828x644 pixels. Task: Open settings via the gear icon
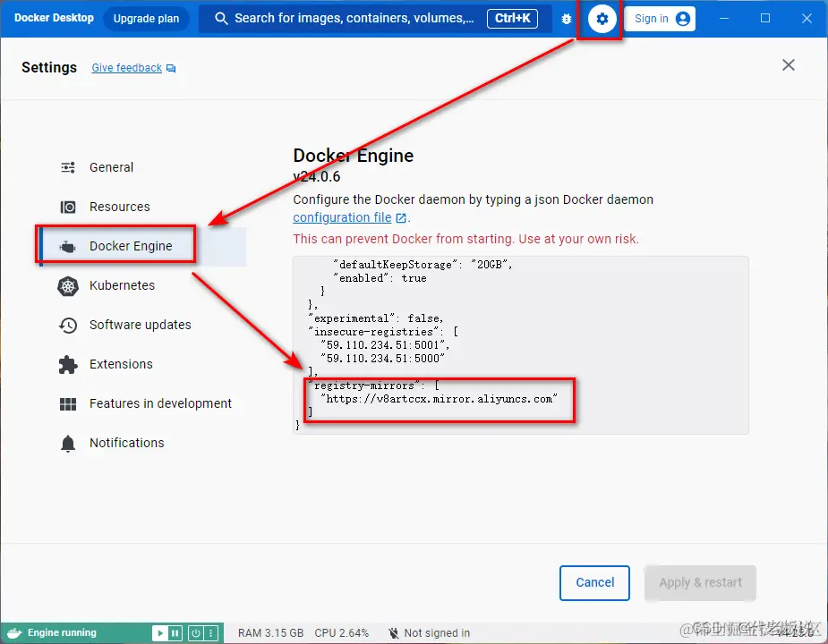click(602, 19)
